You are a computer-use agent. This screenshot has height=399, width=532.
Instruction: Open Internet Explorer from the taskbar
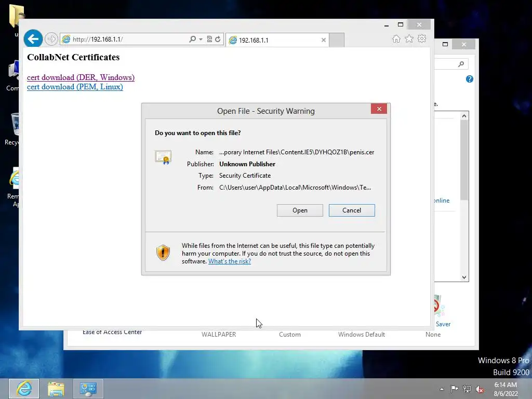[x=24, y=389]
